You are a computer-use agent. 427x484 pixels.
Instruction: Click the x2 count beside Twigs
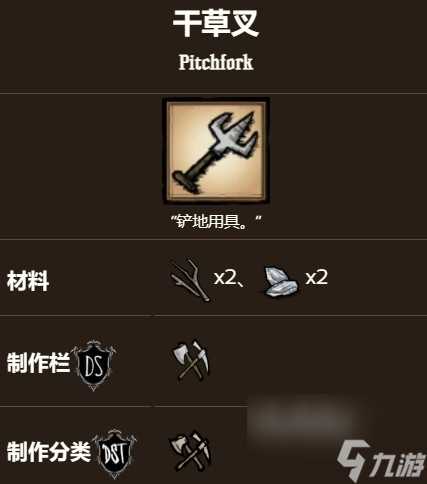pyautogui.click(x=226, y=278)
